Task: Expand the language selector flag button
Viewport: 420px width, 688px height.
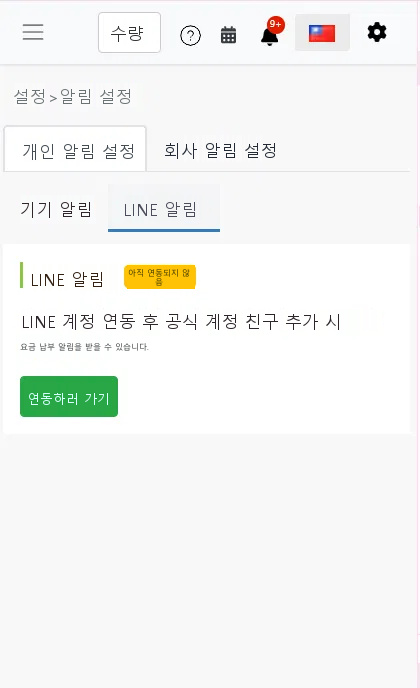Action: click(x=322, y=32)
